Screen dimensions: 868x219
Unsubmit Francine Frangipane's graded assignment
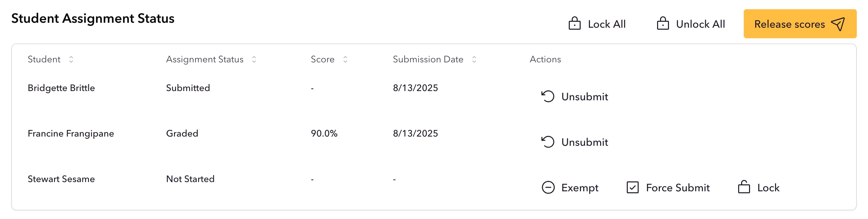(x=574, y=142)
